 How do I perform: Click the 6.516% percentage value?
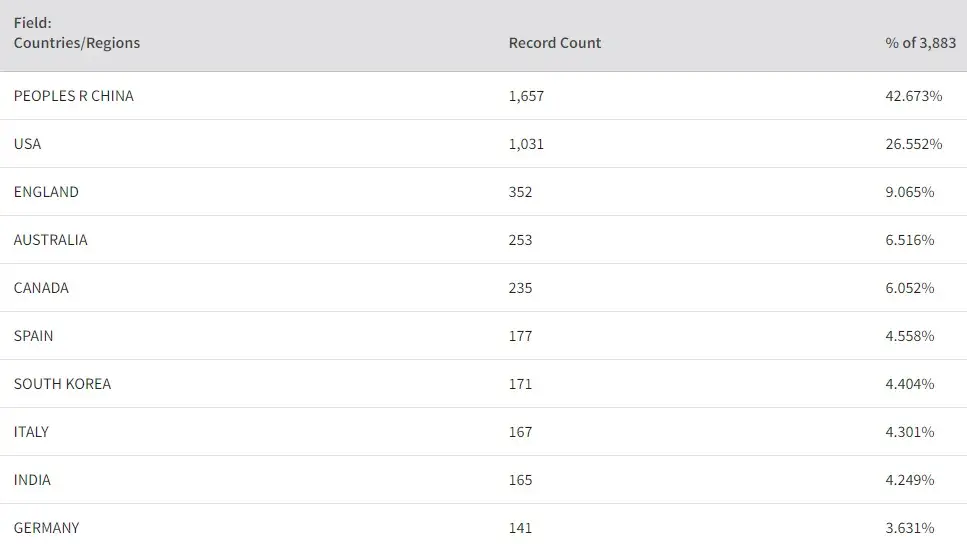pyautogui.click(x=910, y=240)
